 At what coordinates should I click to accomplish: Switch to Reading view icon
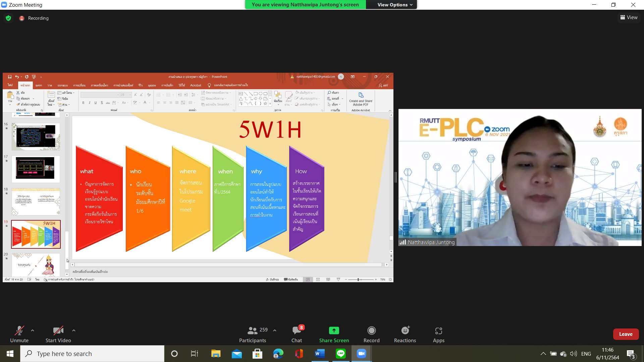pos(328,280)
